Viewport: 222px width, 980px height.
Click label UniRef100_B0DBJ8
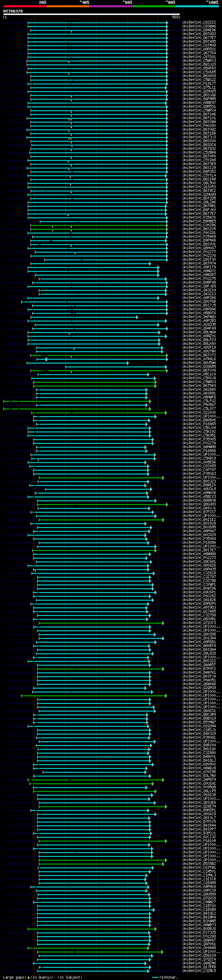pyautogui.click(x=199, y=929)
